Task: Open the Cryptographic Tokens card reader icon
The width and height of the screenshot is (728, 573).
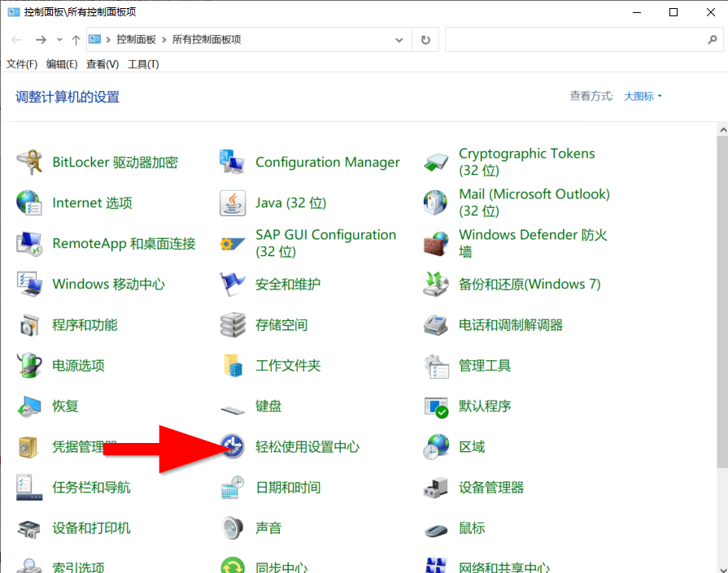Action: tap(435, 162)
